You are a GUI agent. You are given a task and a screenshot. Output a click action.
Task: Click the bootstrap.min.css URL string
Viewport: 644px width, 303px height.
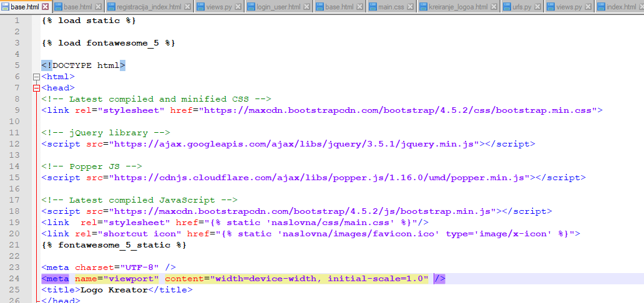pyautogui.click(x=398, y=110)
